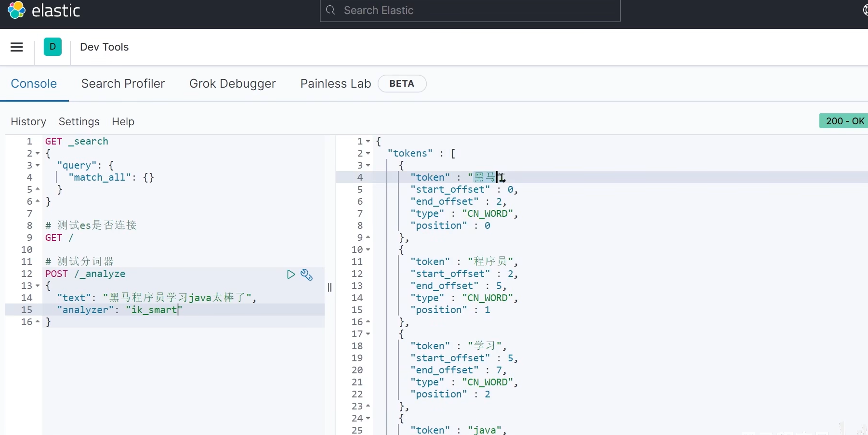Image resolution: width=868 pixels, height=435 pixels.
Task: Click "end_offset" : 2 in the response
Action: 458,202
